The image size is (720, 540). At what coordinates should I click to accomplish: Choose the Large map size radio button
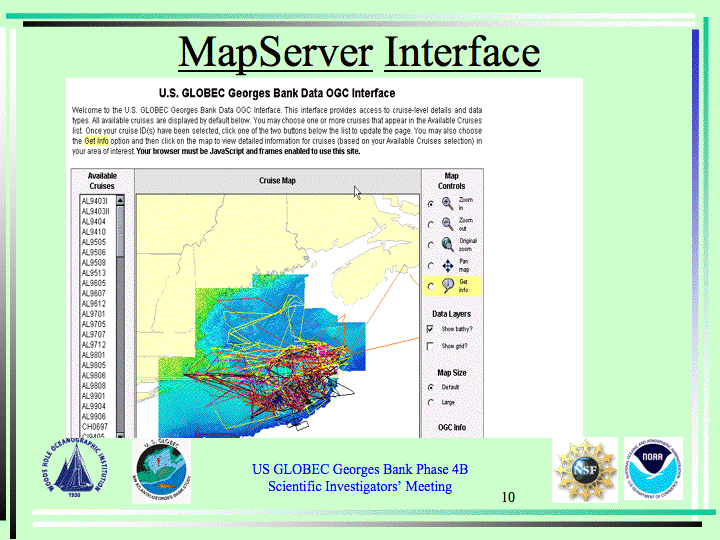[x=431, y=403]
